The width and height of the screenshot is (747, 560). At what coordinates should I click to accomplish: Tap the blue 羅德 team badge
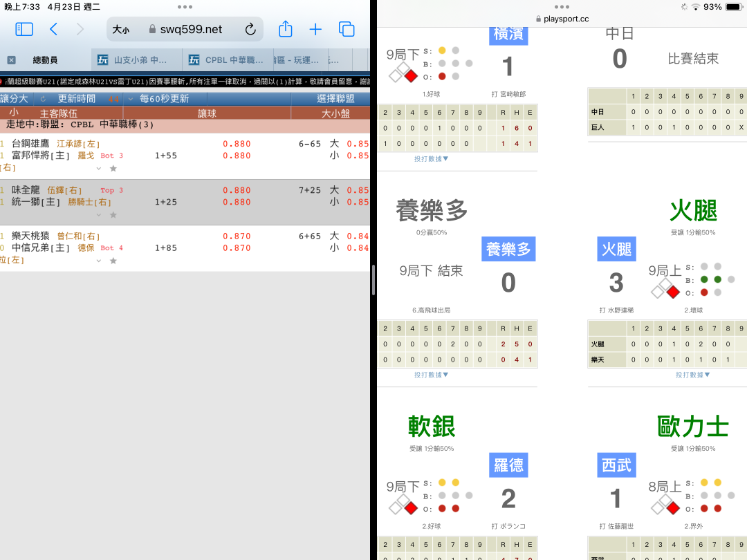coord(508,465)
